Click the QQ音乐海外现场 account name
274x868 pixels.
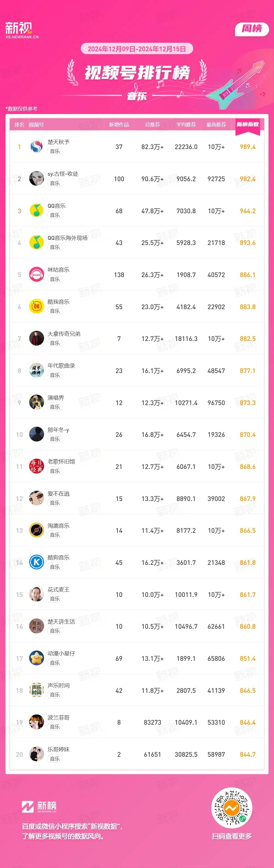pos(67,238)
